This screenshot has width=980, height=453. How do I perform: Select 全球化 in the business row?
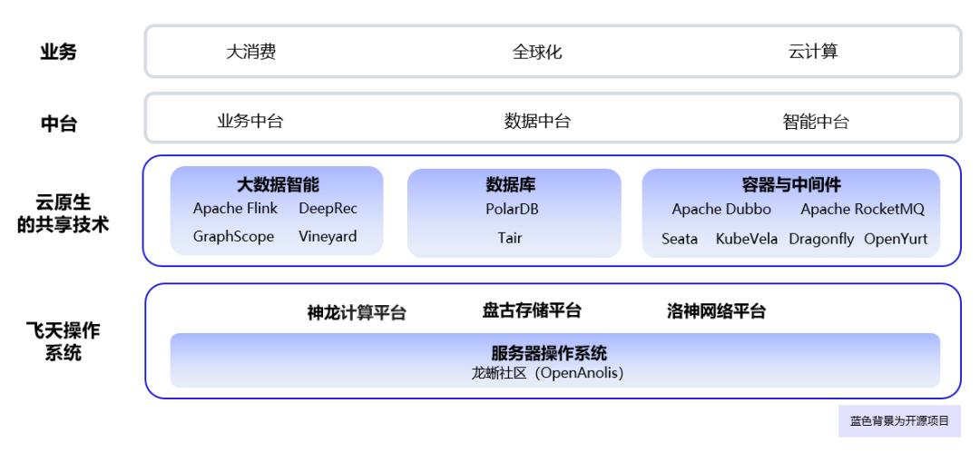537,52
